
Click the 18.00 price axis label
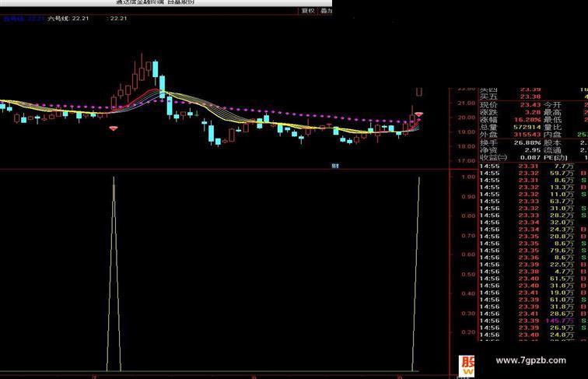coord(467,146)
